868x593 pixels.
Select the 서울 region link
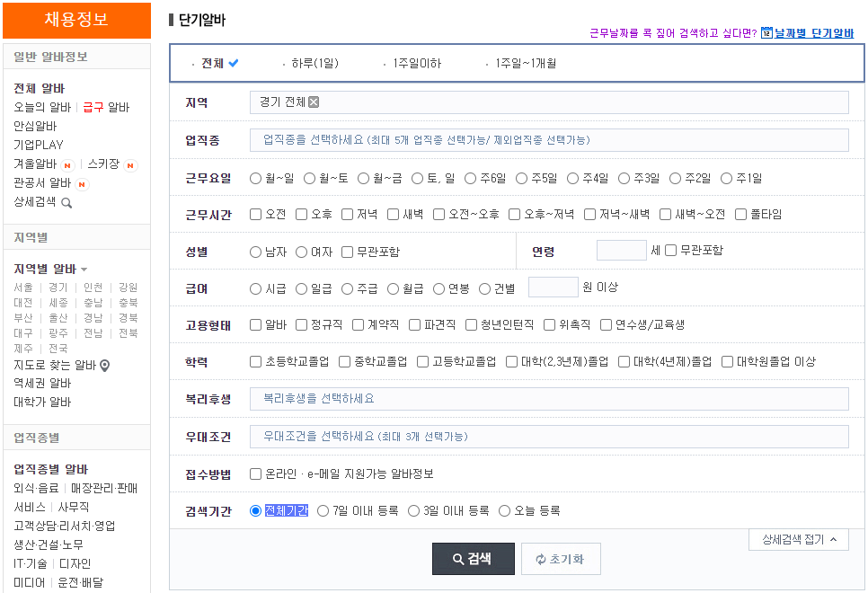(x=23, y=288)
